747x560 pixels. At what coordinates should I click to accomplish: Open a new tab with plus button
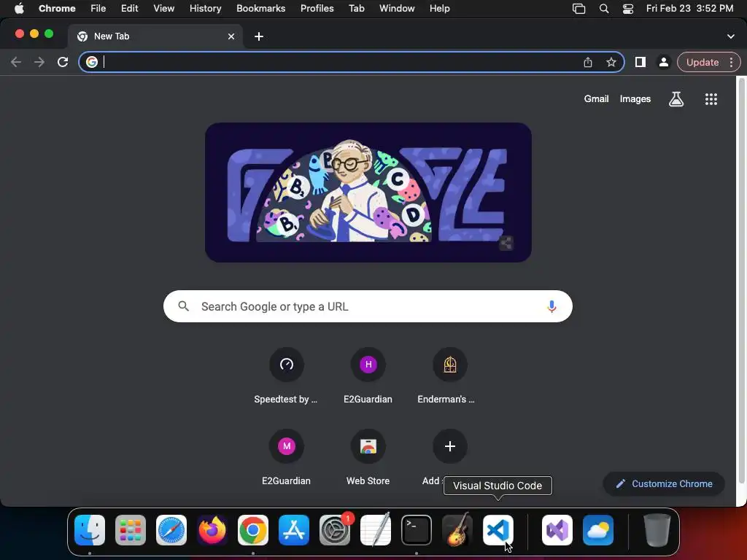259,36
